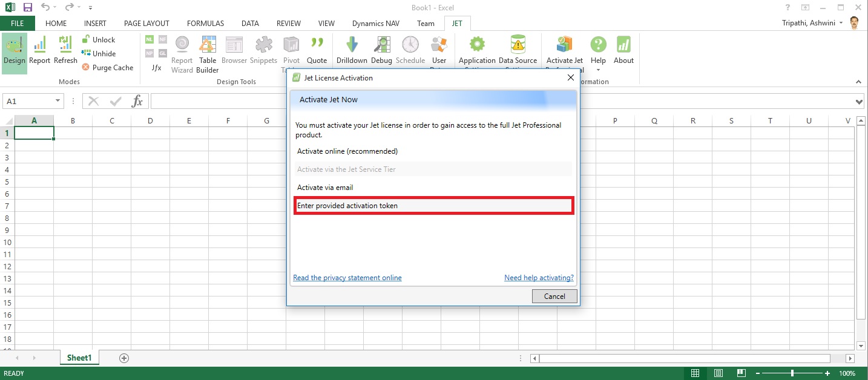Open the FILE menu
The width and height of the screenshot is (868, 380).
18,24
